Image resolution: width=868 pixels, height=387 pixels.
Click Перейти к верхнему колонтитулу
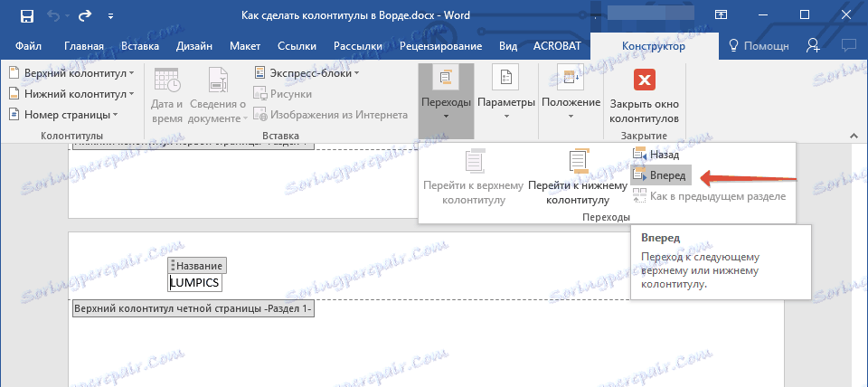[x=473, y=178]
